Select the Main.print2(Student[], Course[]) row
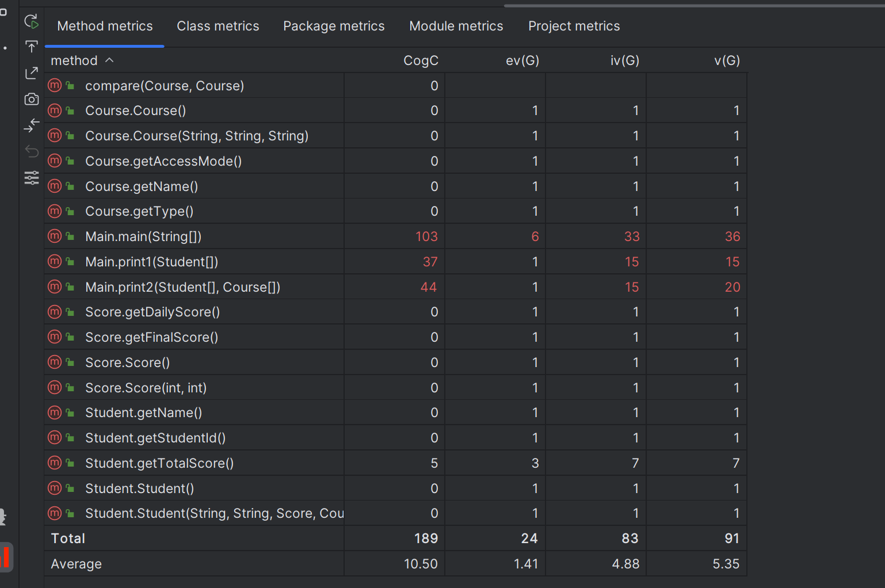 pos(182,287)
